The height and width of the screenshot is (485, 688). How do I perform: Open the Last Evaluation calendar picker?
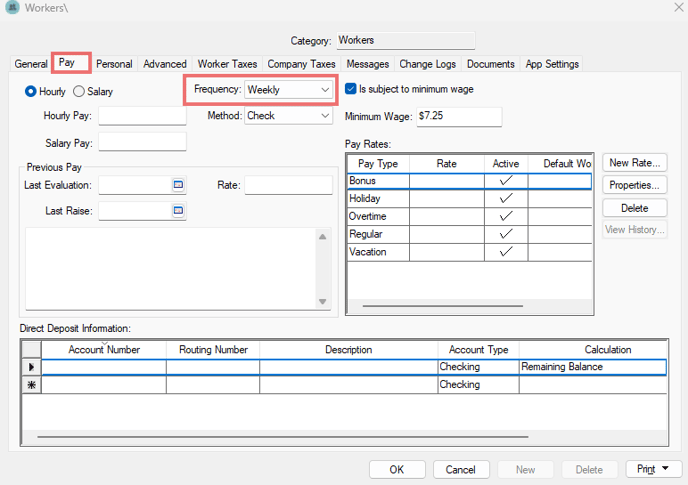pos(179,185)
